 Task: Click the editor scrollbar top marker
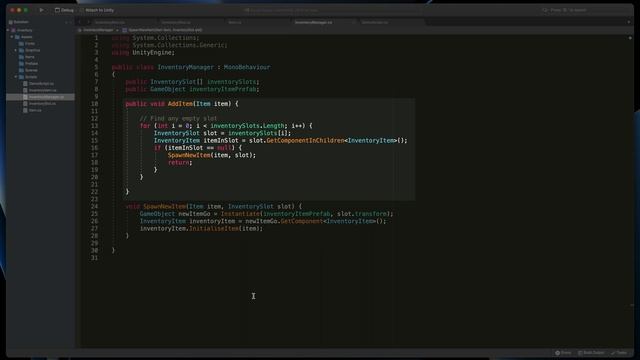point(630,38)
